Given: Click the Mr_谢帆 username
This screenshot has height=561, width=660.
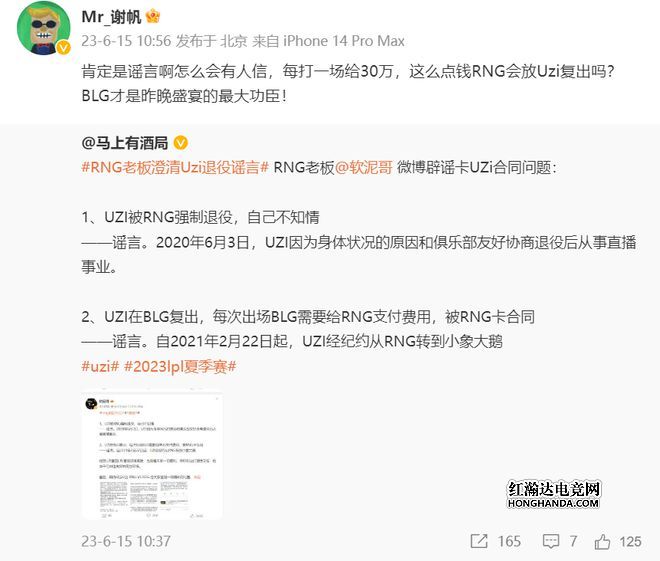Looking at the screenshot, I should tap(111, 17).
